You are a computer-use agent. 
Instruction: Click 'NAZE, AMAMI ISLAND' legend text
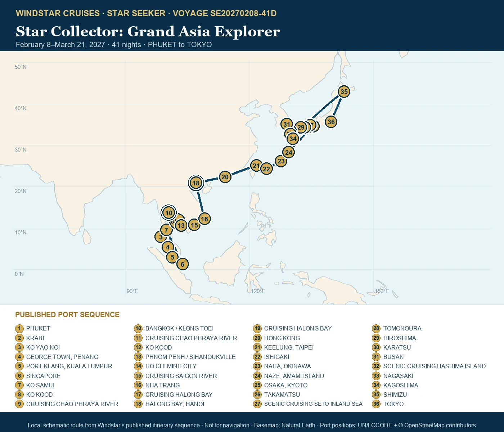coord(294,376)
